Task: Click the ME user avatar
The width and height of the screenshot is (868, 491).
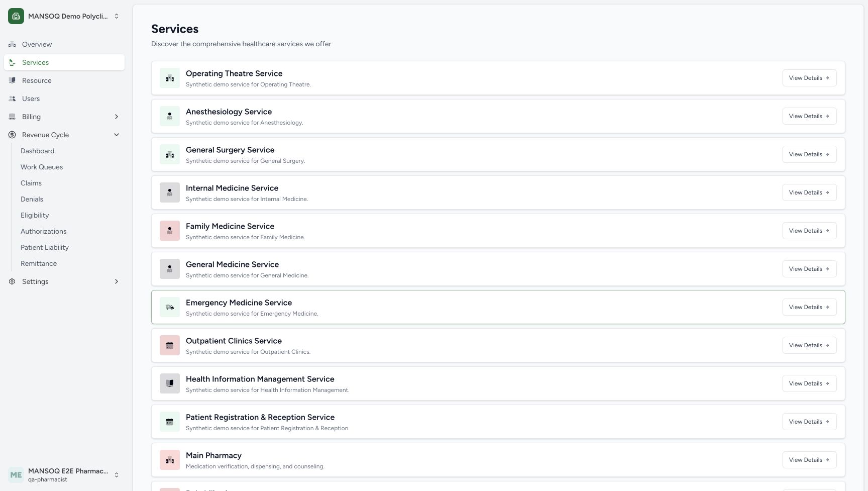Action: click(x=16, y=474)
